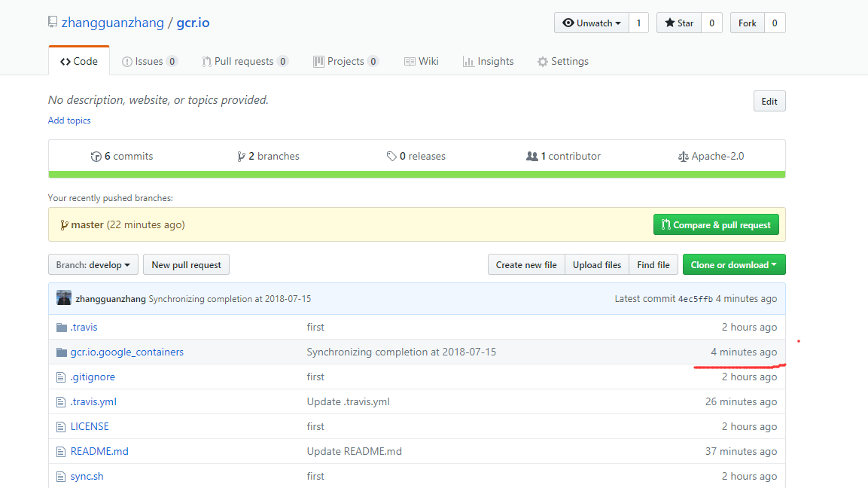This screenshot has width=868, height=488.
Task: Click the .travis folder icon
Action: (x=62, y=328)
